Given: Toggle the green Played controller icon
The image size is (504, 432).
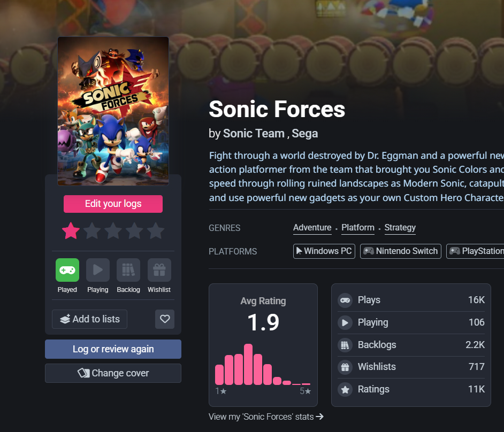Looking at the screenshot, I should coord(67,270).
